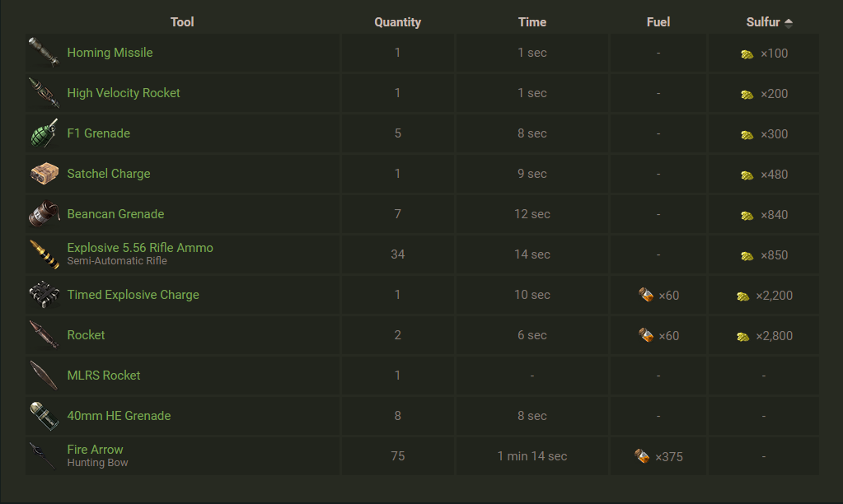Click the Beancan Grenade icon
Viewport: 843px width, 504px height.
(x=44, y=214)
